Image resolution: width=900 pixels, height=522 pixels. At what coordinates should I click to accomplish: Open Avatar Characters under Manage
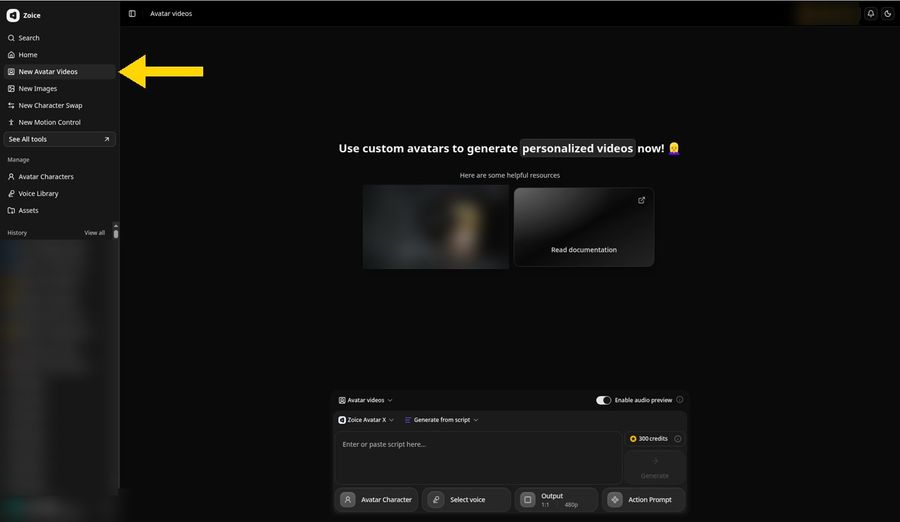(x=60, y=177)
